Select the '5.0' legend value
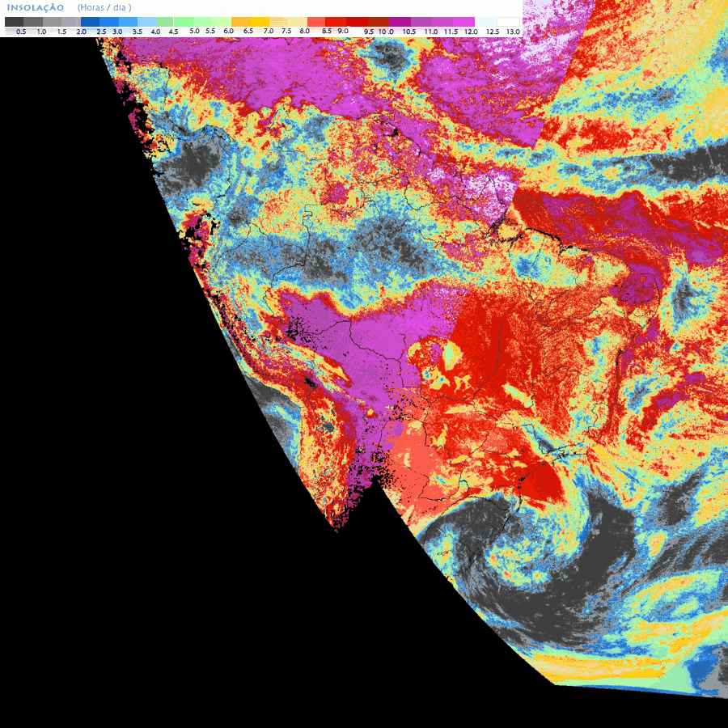728x728 pixels. click(x=194, y=31)
